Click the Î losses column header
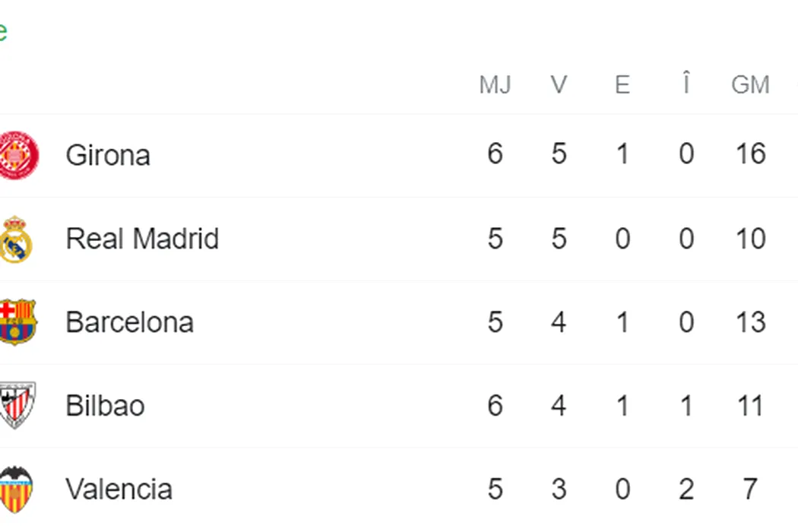 point(686,83)
